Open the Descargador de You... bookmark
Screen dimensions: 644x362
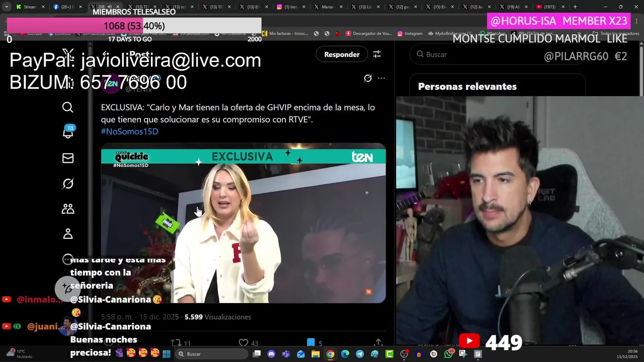click(x=368, y=33)
